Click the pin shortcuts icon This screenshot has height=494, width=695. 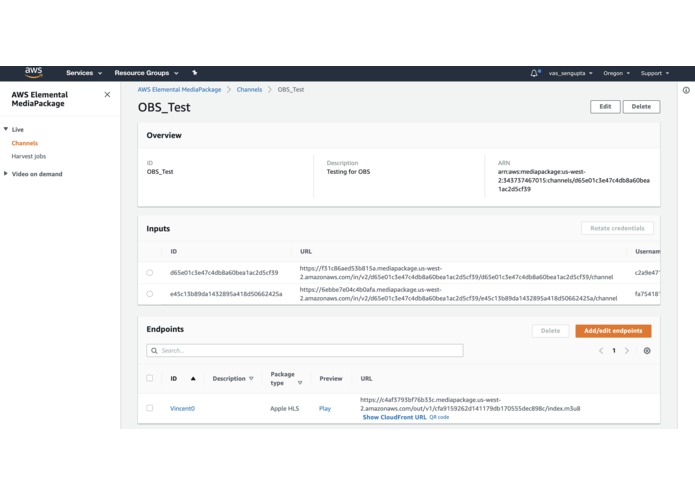(x=194, y=73)
